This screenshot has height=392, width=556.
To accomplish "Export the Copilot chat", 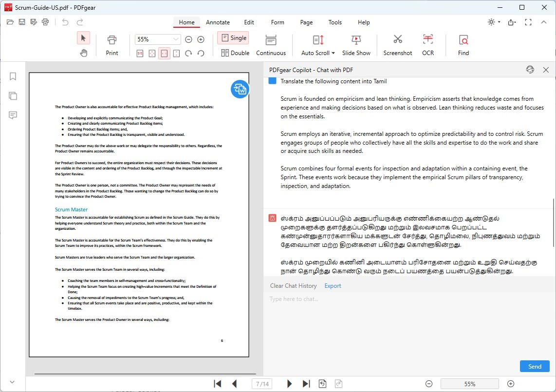I will click(x=333, y=285).
